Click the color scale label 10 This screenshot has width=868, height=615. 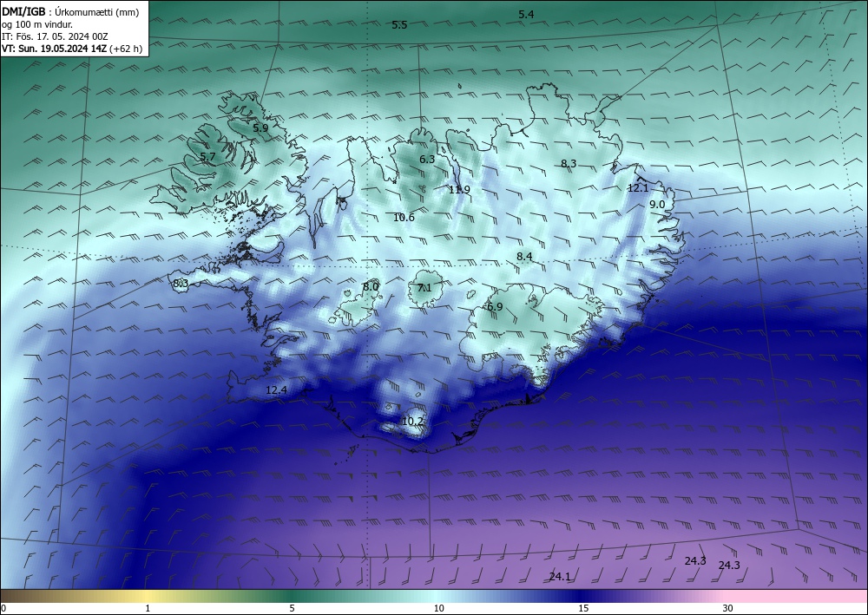click(438, 608)
